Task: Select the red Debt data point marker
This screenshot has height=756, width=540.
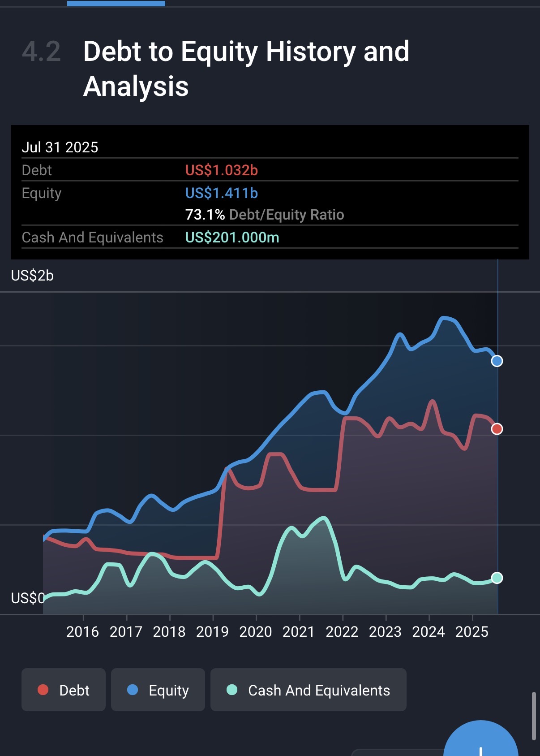Action: click(x=497, y=429)
